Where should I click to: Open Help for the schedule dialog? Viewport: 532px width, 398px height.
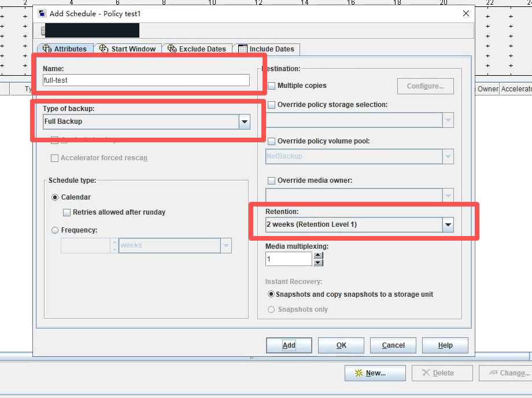coord(445,345)
